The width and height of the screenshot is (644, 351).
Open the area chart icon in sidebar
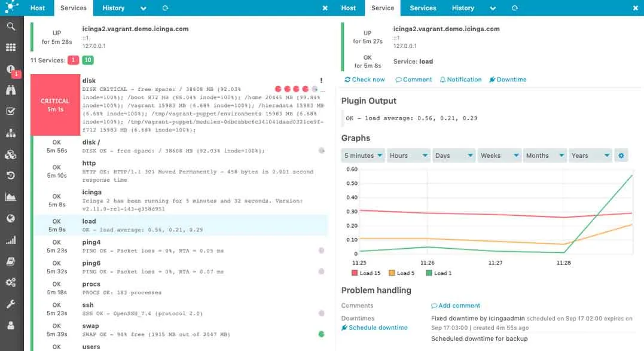point(11,197)
